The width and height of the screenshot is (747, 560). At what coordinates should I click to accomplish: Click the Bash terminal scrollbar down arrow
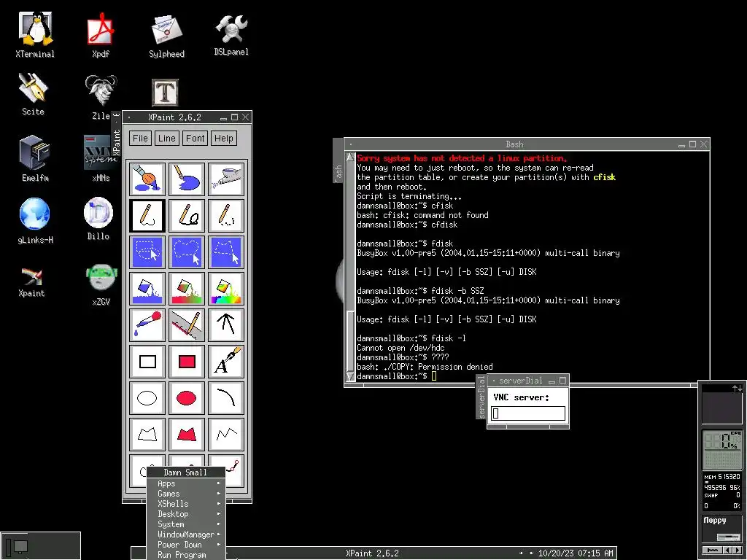click(x=350, y=377)
